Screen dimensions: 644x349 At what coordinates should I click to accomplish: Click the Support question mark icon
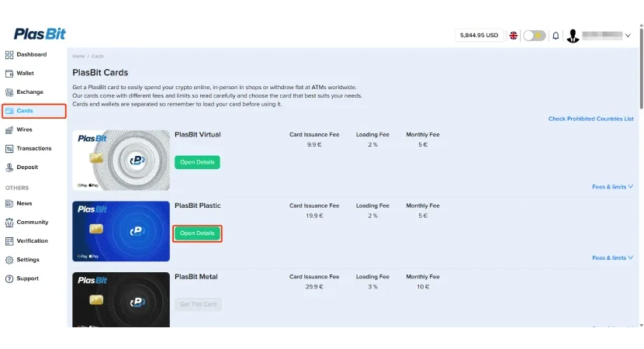pos(9,278)
